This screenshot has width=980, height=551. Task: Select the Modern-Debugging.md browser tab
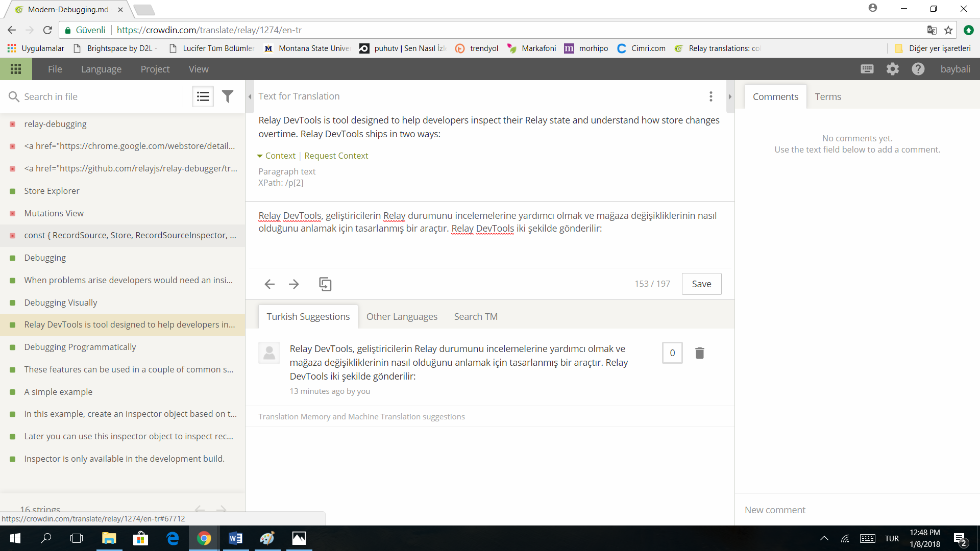point(68,9)
